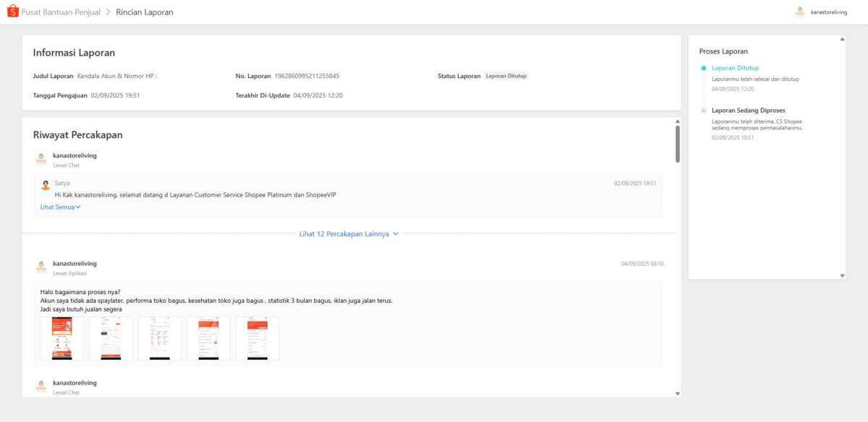Click submission date 02/09/2025 19:51 value
The width and height of the screenshot is (868, 422).
pos(116,95)
